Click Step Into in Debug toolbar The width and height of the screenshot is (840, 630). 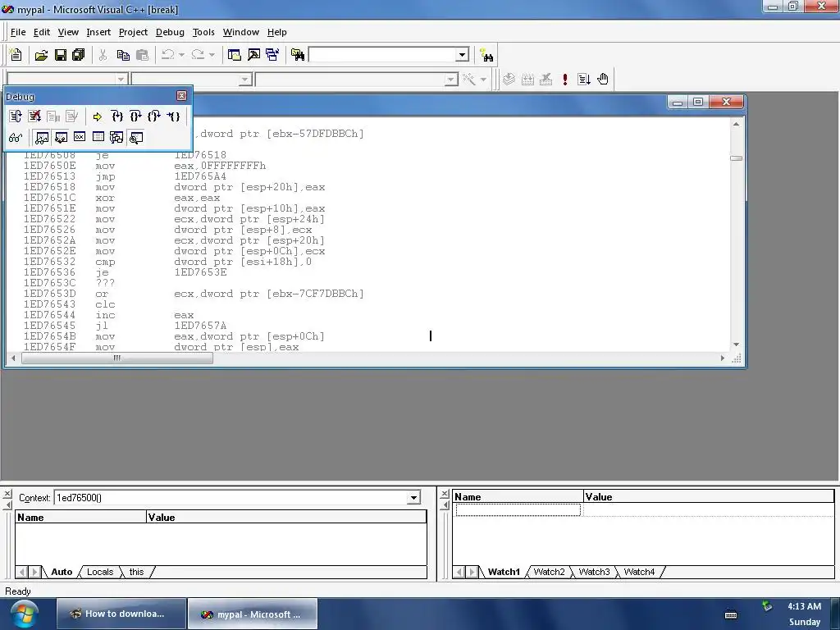116,116
